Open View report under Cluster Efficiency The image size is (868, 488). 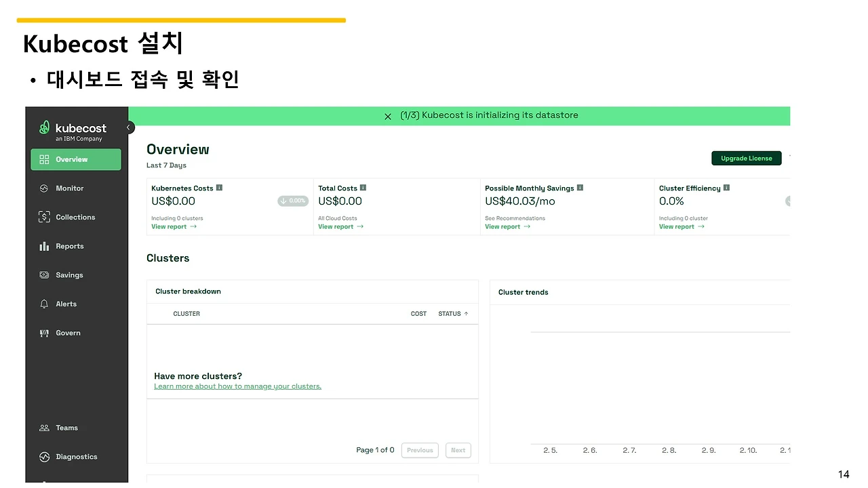tap(682, 227)
